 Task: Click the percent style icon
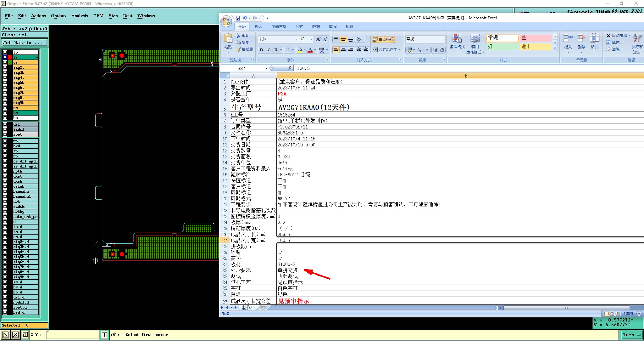click(x=419, y=50)
